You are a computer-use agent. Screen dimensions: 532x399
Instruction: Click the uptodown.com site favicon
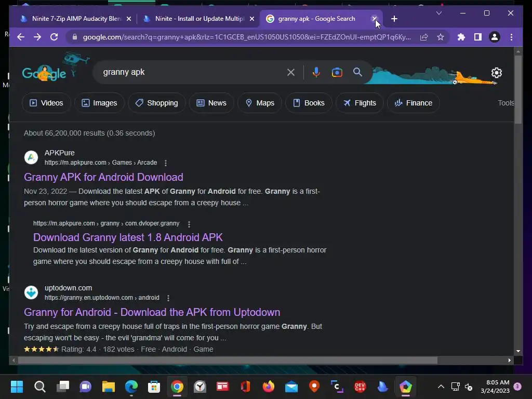[31, 292]
